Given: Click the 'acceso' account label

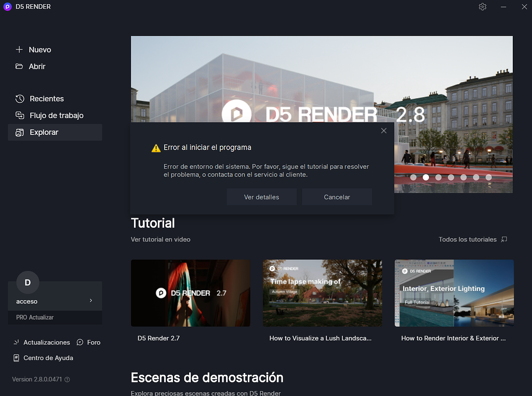Looking at the screenshot, I should point(27,301).
